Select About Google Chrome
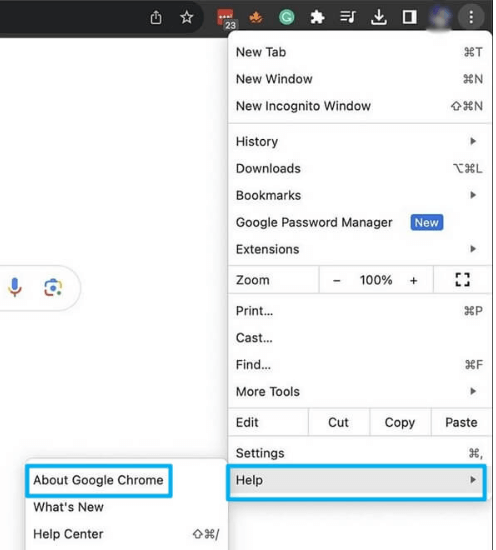Image resolution: width=496 pixels, height=550 pixels. pyautogui.click(x=99, y=480)
